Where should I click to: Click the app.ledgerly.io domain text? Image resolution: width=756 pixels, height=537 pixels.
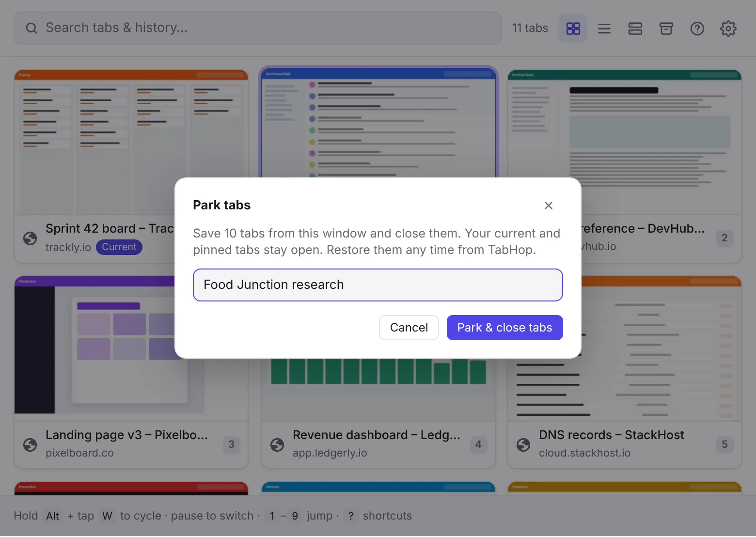(x=330, y=453)
